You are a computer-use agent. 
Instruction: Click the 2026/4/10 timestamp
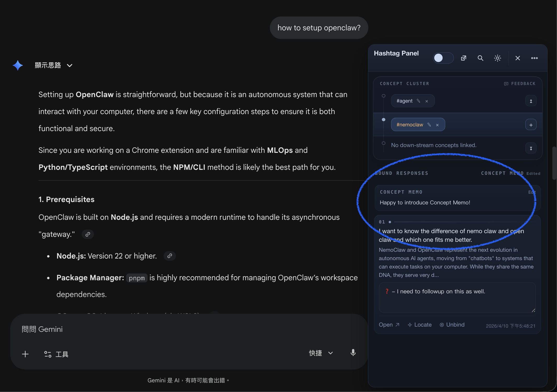point(510,326)
